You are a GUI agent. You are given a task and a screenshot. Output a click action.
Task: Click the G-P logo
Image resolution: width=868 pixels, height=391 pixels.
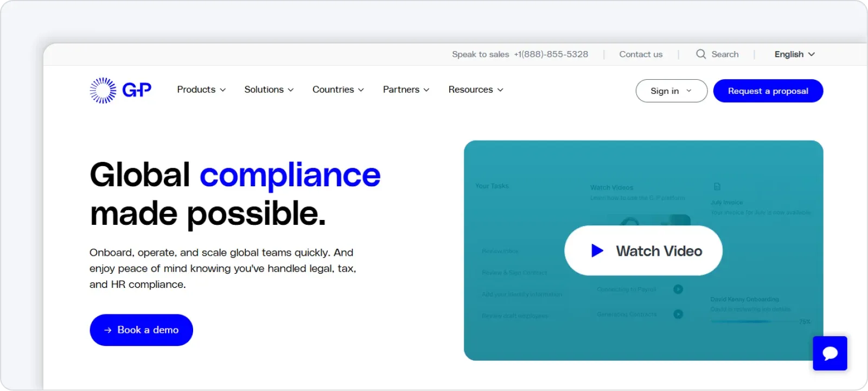tap(120, 90)
